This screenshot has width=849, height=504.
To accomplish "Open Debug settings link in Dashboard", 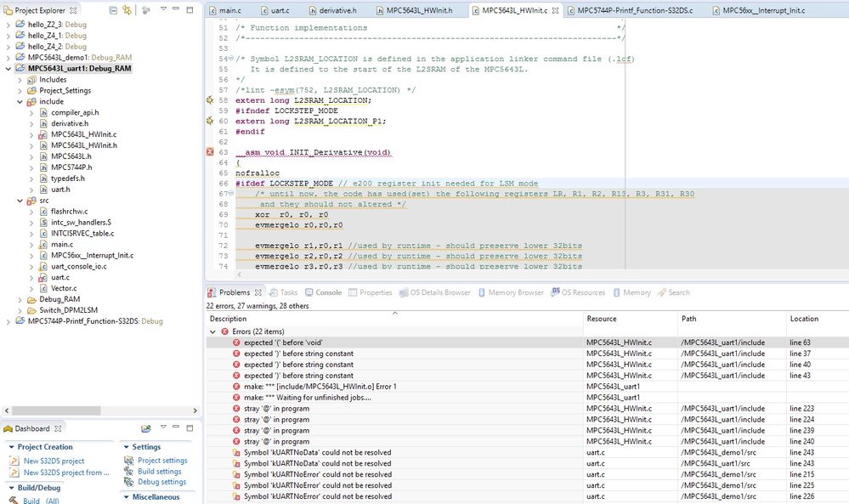I will pos(161,482).
